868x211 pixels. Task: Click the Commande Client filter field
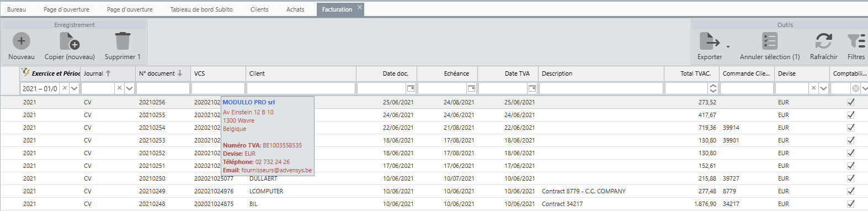pos(747,88)
